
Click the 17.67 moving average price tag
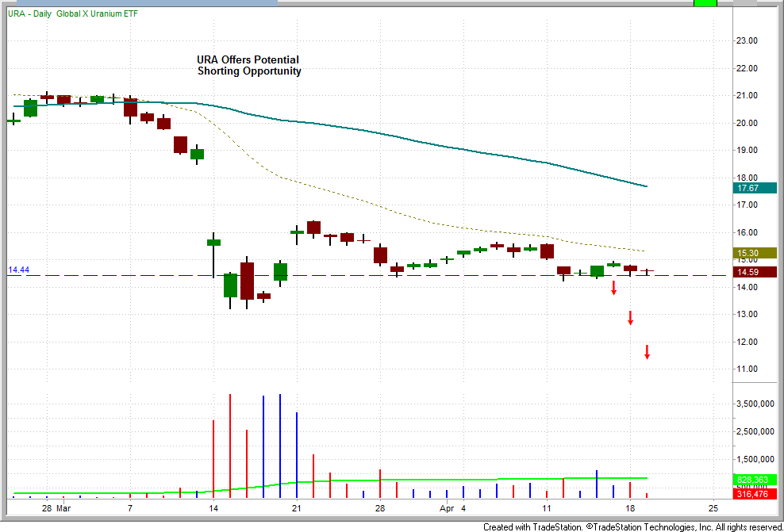[x=755, y=189]
